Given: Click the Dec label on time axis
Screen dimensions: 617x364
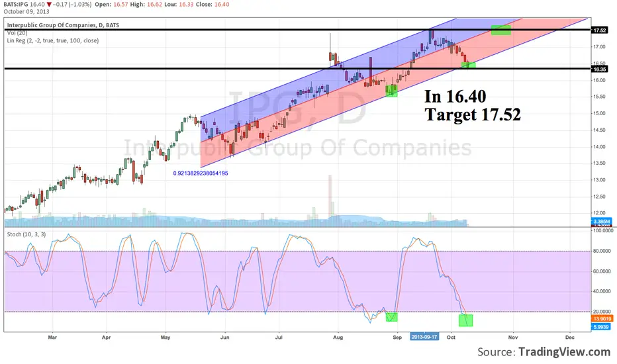Looking at the screenshot, I should pos(570,338).
